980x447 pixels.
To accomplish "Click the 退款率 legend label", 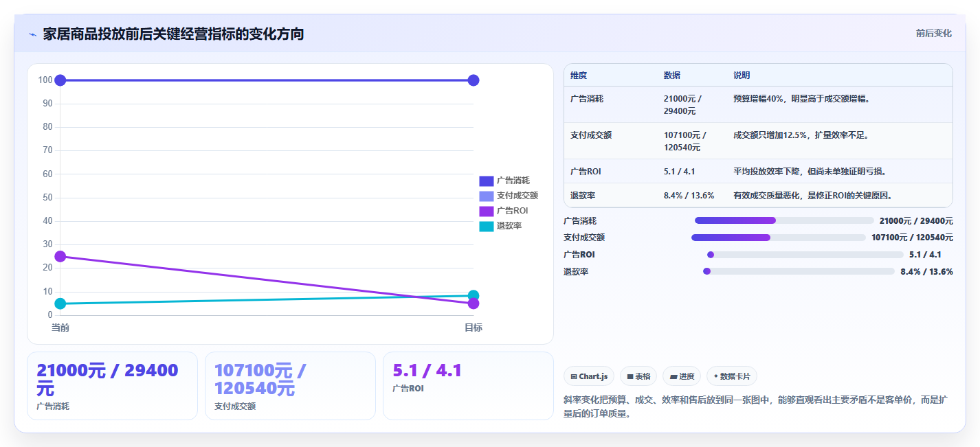I will pos(509,226).
